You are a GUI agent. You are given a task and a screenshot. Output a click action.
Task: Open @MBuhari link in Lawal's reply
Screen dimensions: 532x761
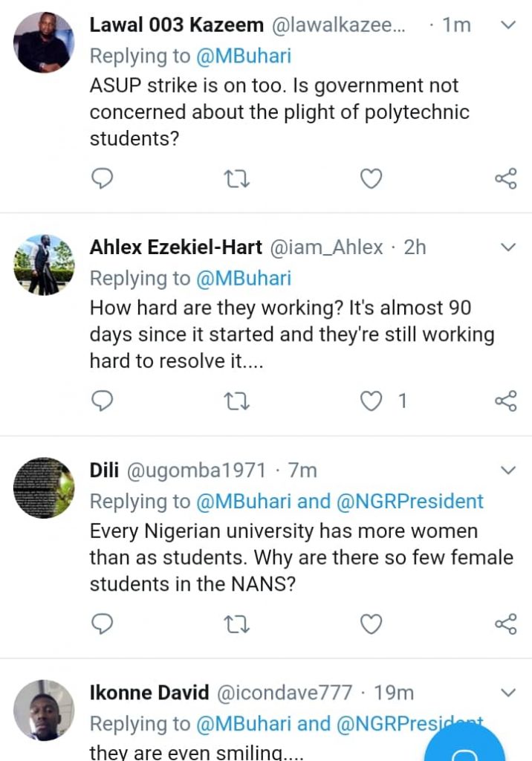pos(243,56)
